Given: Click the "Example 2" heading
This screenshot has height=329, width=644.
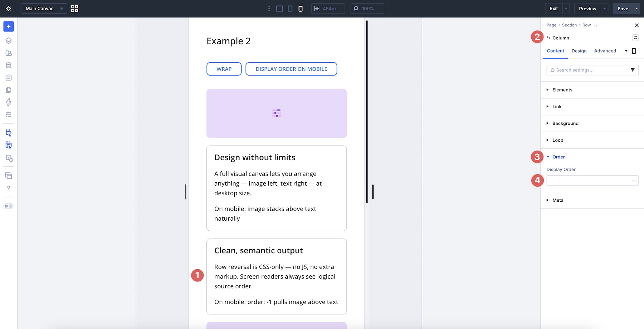Looking at the screenshot, I should tap(229, 41).
